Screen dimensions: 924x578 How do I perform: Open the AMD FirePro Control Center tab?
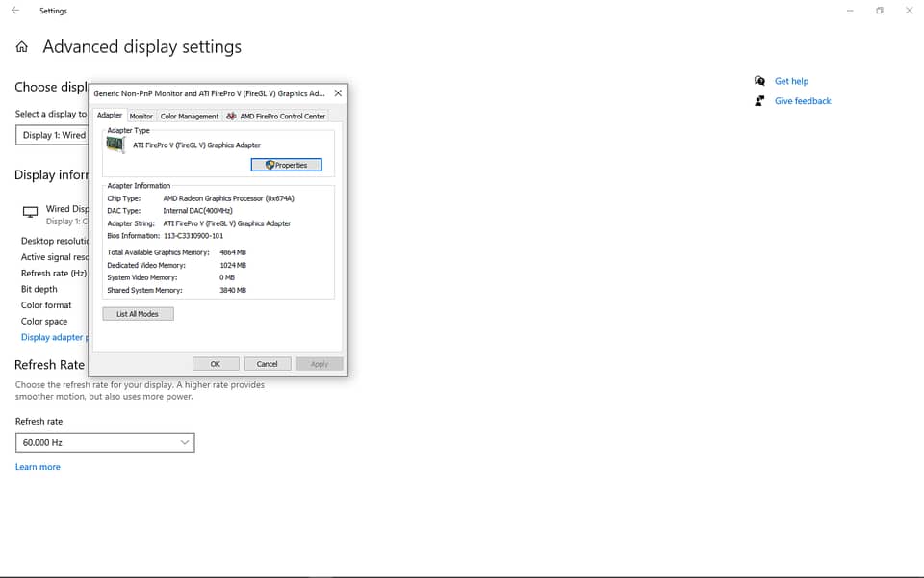276,117
